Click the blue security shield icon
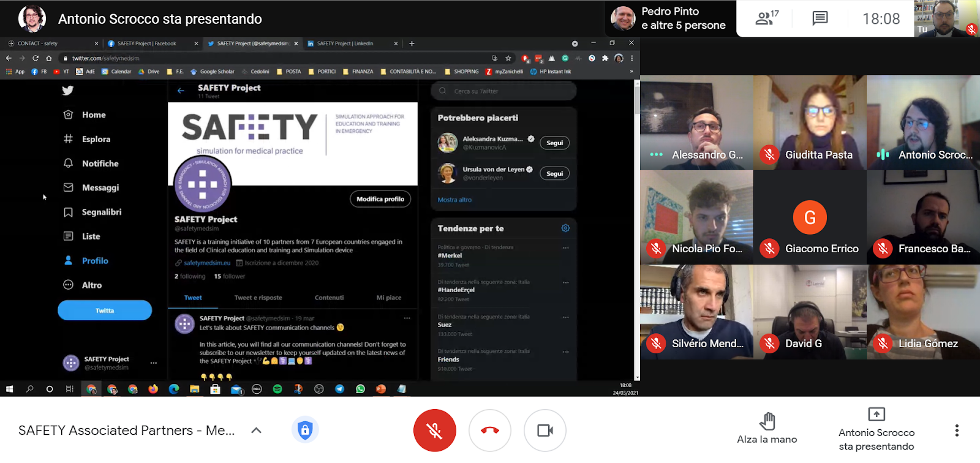980x463 pixels. pos(305,430)
